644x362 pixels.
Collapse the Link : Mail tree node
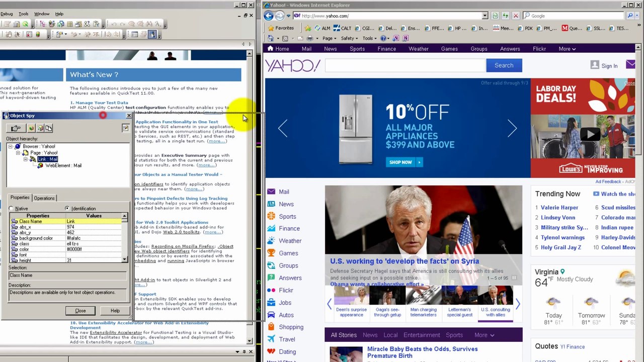tap(26, 159)
